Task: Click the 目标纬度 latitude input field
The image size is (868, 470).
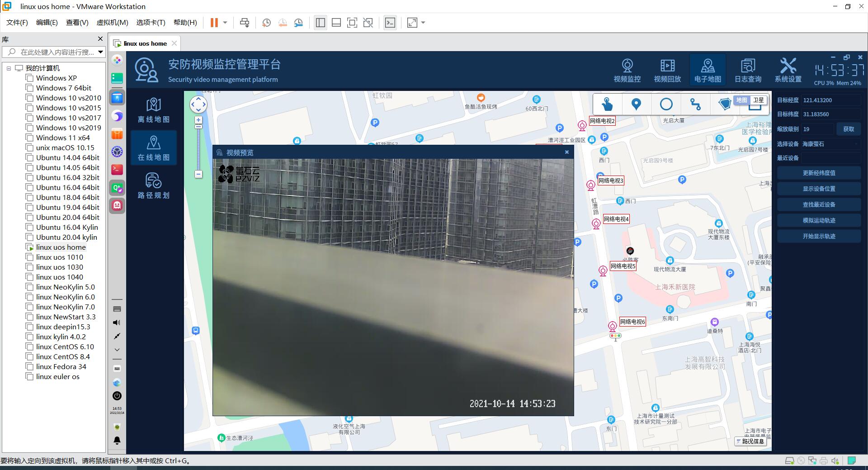Action: 830,114
